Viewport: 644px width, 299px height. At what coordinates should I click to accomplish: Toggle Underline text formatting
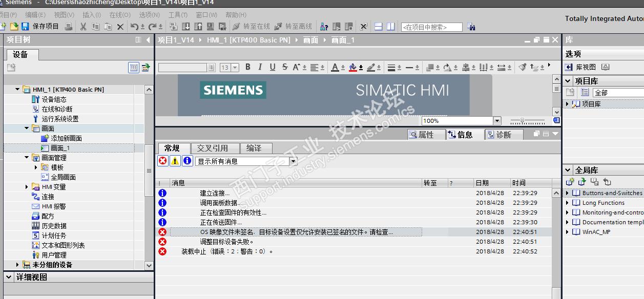(273, 67)
